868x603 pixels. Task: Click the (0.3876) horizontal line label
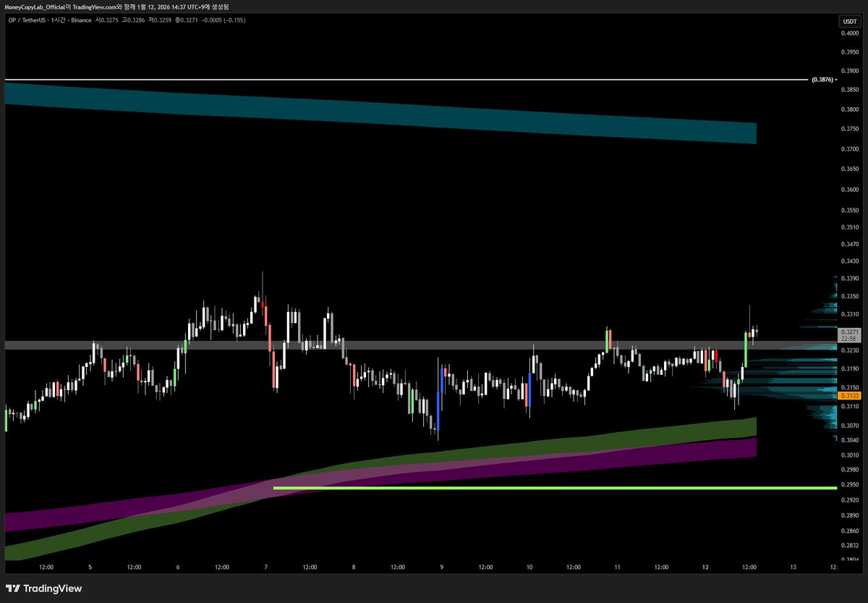coord(822,79)
